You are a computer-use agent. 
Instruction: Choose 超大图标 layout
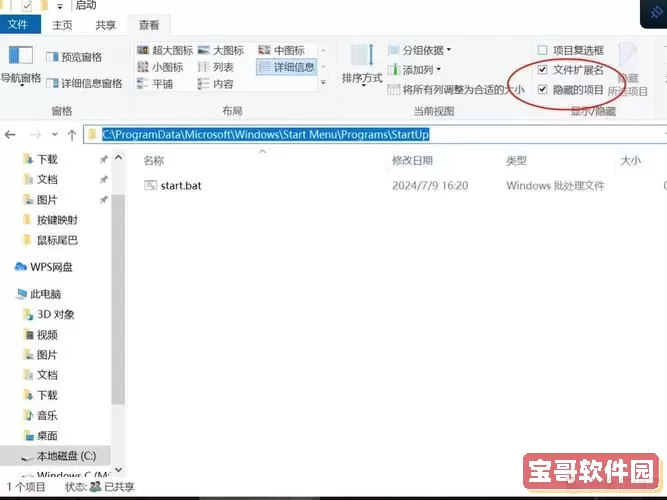click(x=165, y=50)
